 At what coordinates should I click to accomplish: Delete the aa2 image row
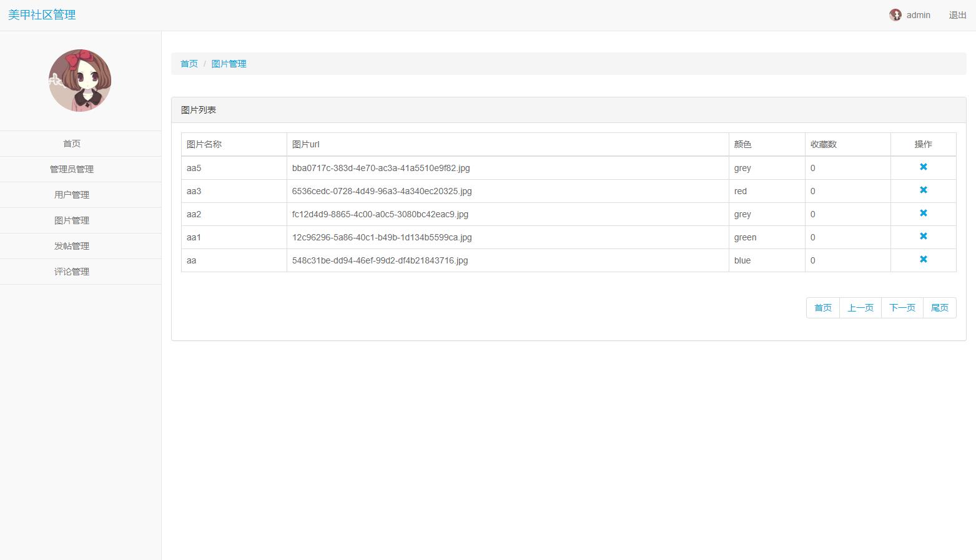tap(923, 213)
